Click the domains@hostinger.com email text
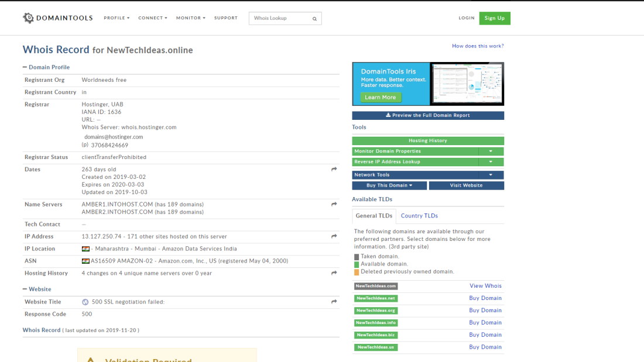This screenshot has height=362, width=644. [114, 137]
